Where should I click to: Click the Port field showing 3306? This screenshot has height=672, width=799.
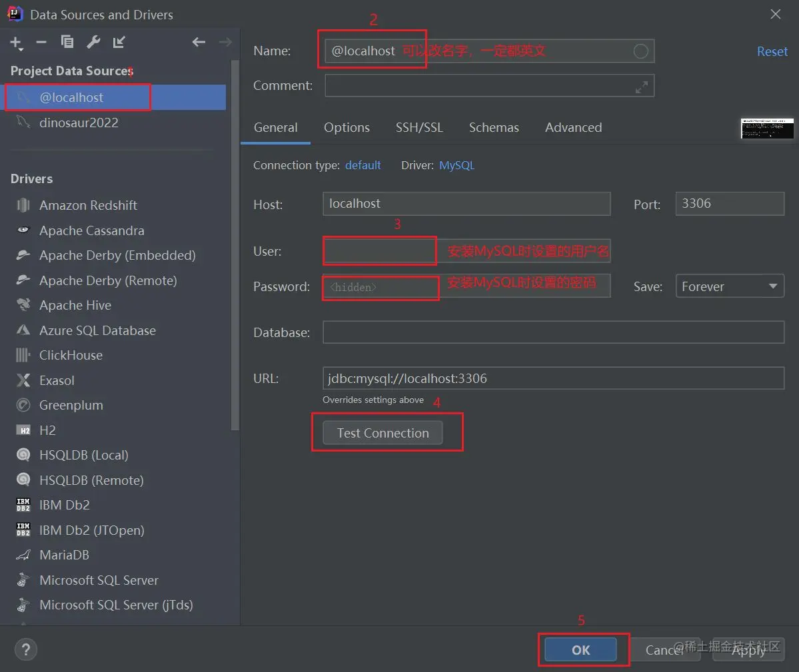click(730, 204)
